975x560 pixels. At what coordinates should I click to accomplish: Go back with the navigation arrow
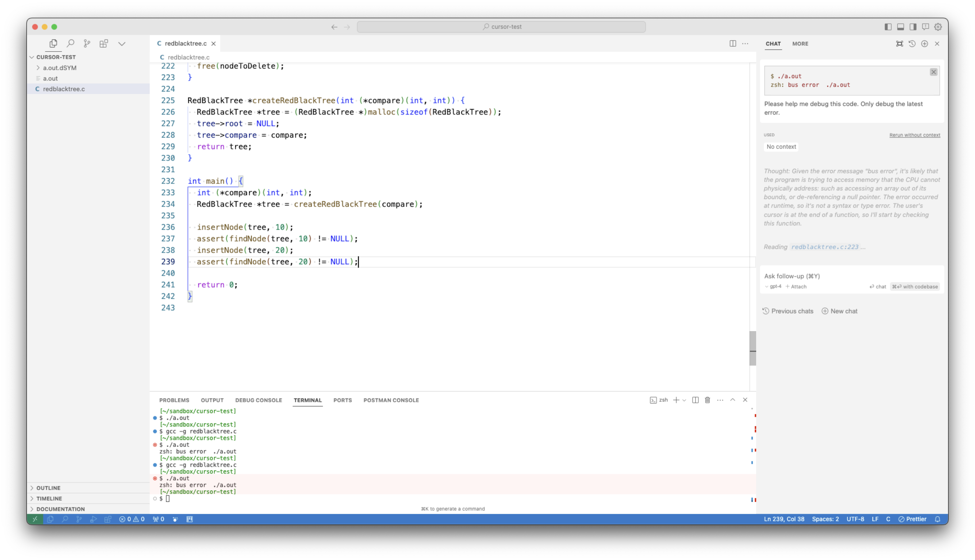(334, 27)
